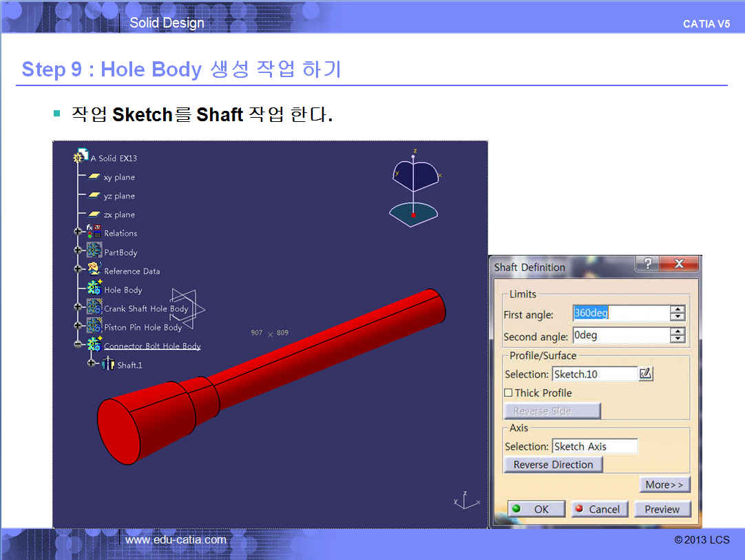This screenshot has width=745, height=560.
Task: Click the Shaft Definition help question mark
Action: pyautogui.click(x=647, y=265)
